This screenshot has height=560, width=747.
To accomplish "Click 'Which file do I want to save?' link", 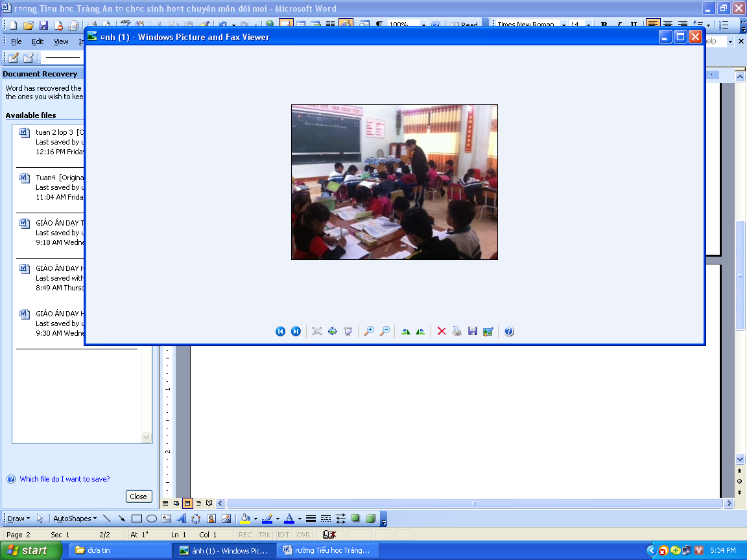I will 64,479.
